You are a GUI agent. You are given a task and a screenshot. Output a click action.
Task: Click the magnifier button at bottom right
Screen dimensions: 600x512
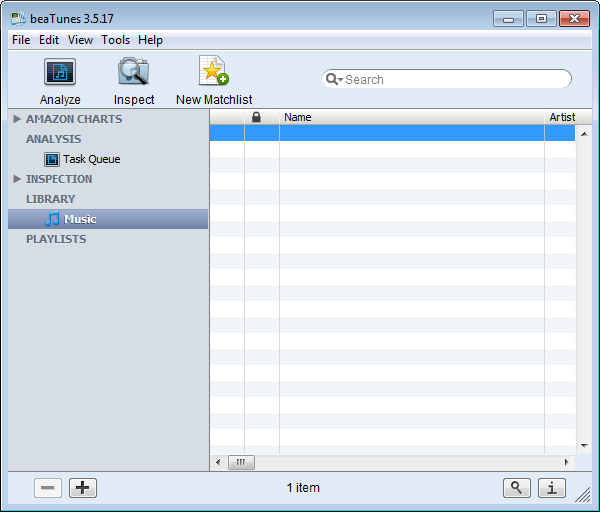pyautogui.click(x=516, y=488)
